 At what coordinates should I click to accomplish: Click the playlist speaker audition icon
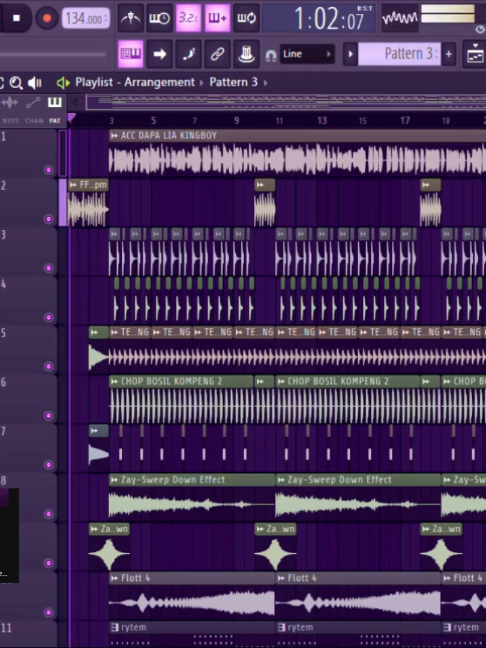tap(35, 83)
